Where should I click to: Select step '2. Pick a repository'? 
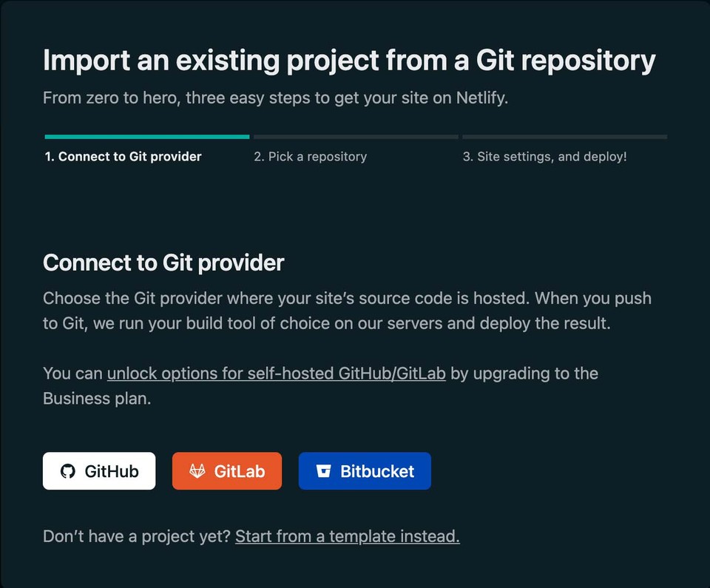pyautogui.click(x=311, y=156)
